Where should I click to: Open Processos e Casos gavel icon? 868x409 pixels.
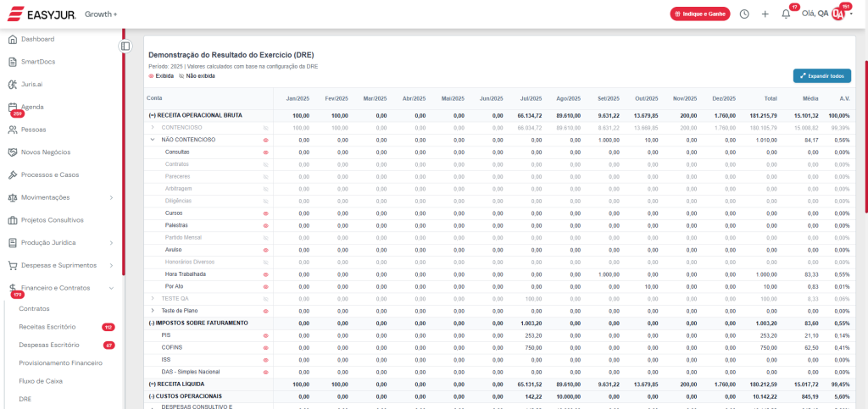(x=13, y=175)
